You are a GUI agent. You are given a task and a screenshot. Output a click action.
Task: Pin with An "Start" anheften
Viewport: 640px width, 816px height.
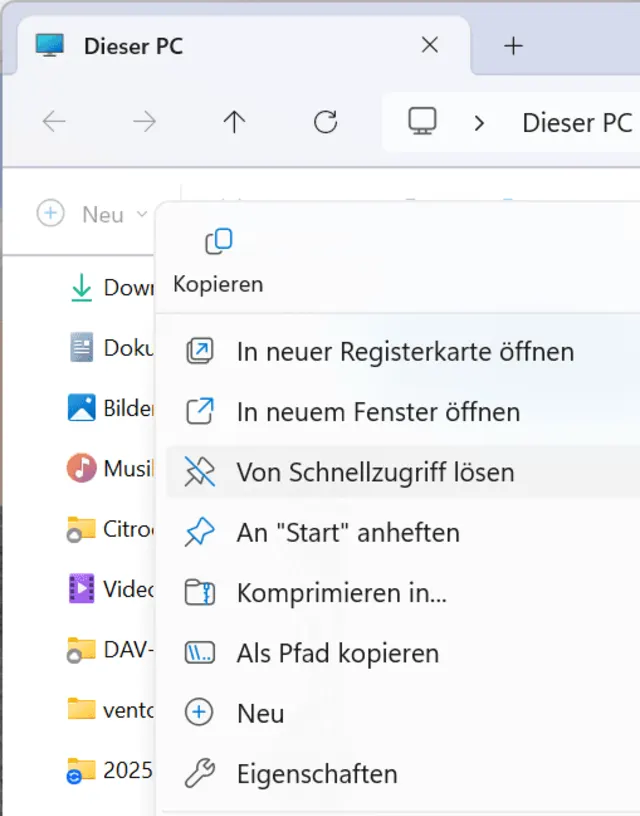348,533
